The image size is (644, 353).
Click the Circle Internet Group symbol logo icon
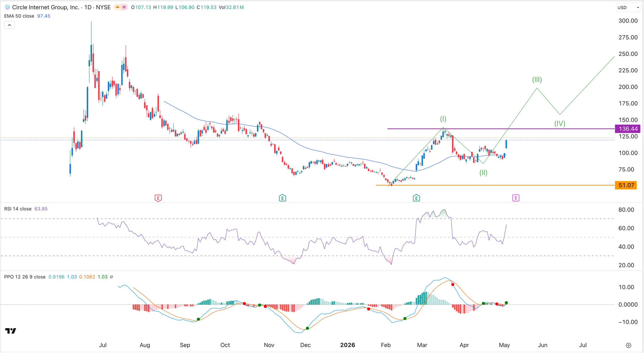tap(8, 7)
